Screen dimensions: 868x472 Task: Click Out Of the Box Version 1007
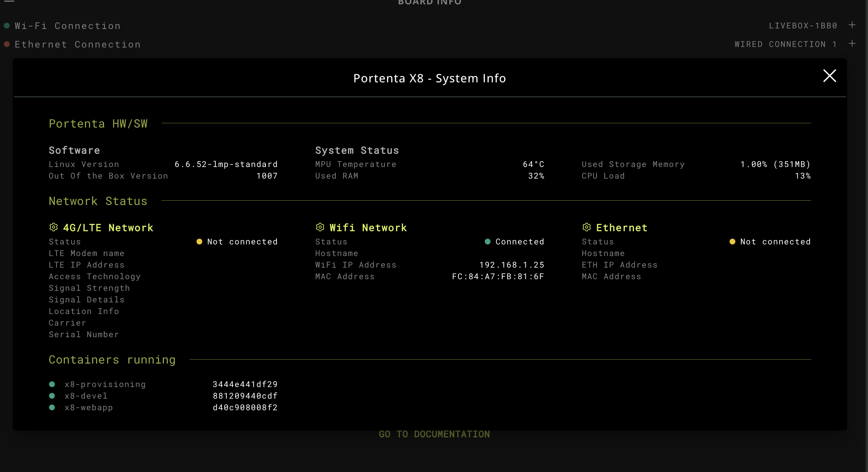267,176
